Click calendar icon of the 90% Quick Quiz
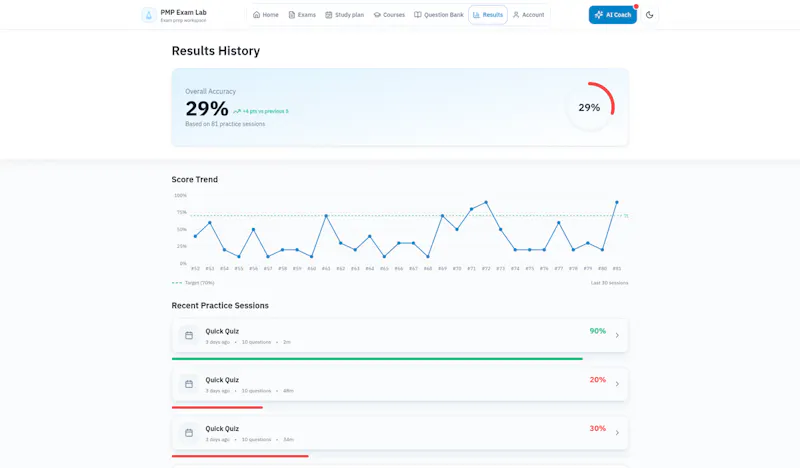 pos(189,335)
